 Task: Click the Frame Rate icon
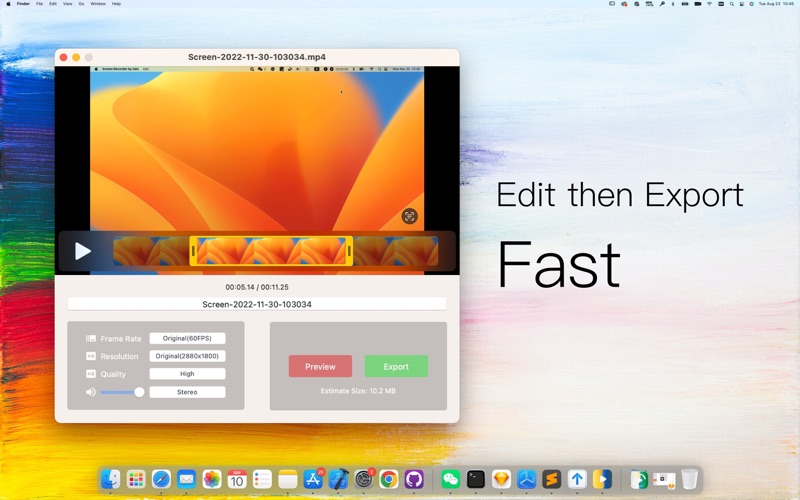pyautogui.click(x=91, y=338)
